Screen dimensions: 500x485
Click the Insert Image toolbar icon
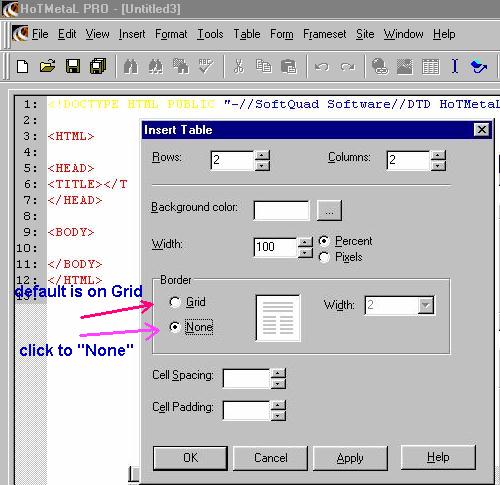[405, 66]
